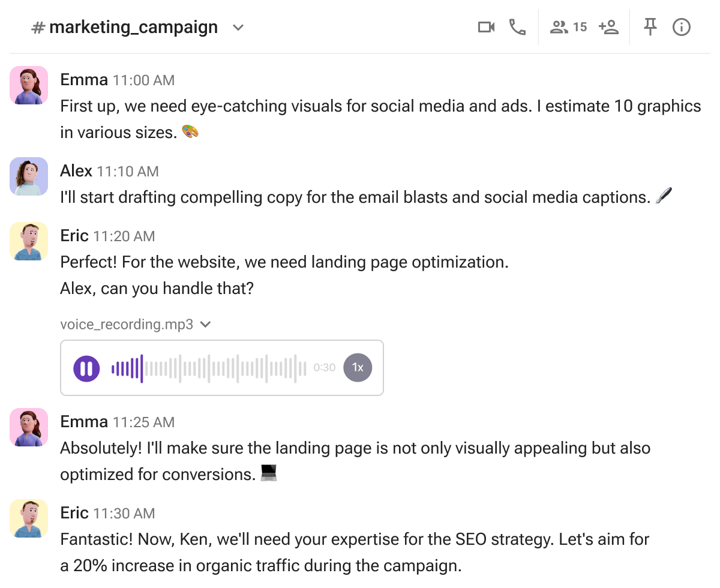Click the hash icon before channel name
The width and height of the screenshot is (720, 588).
coord(38,28)
